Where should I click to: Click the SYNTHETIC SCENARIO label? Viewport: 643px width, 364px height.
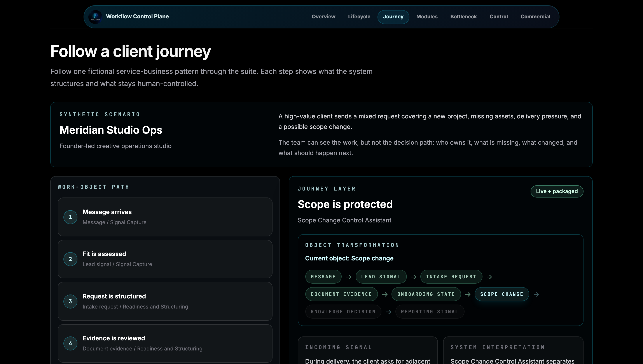coord(100,114)
